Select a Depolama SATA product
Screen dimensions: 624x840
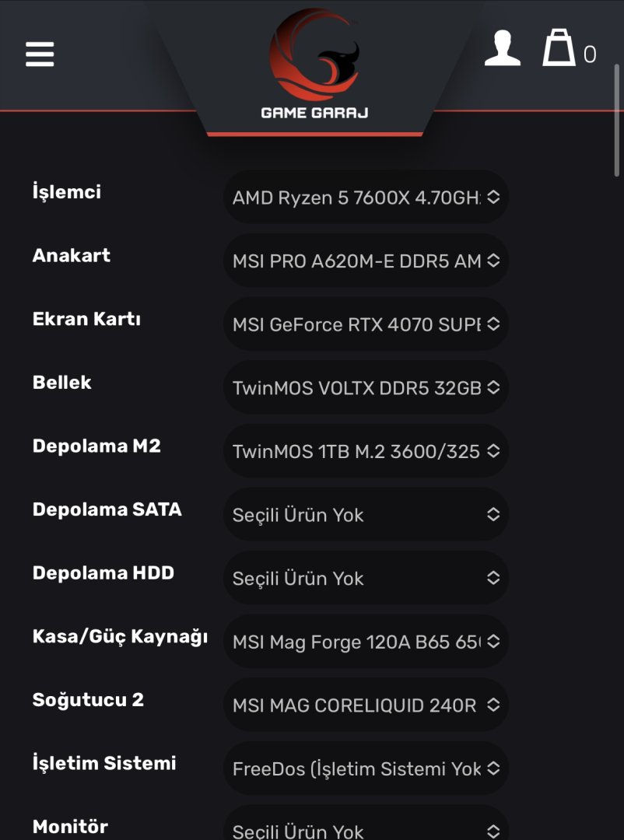[366, 515]
